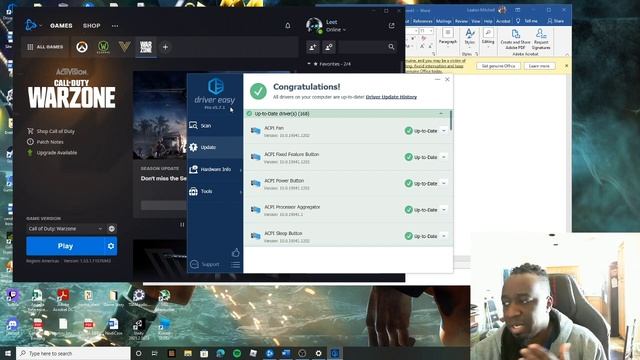This screenshot has width=640, height=360.
Task: Click the taskbar search box
Action: click(x=73, y=353)
